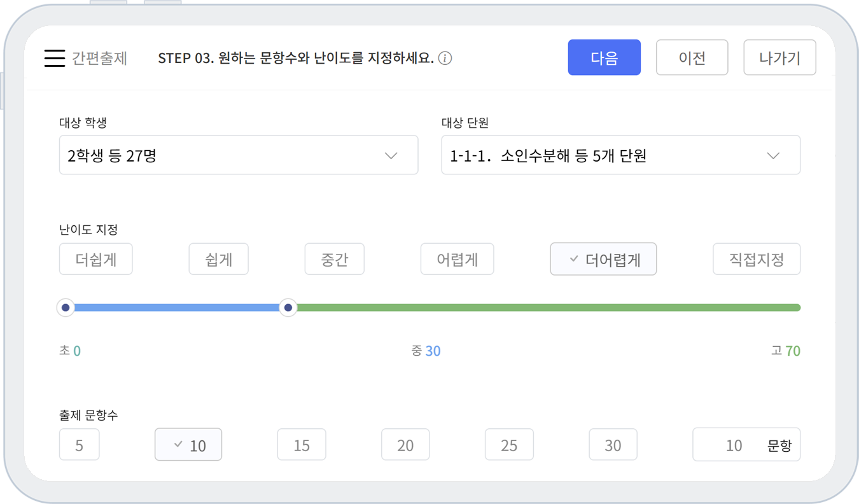
Task: Select 쉽게 difficulty option
Action: pos(218,260)
